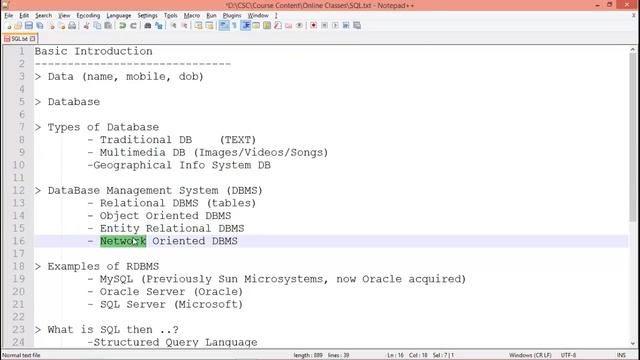Open the Window menu
Image resolution: width=640 pixels, height=360 pixels.
coord(258,16)
